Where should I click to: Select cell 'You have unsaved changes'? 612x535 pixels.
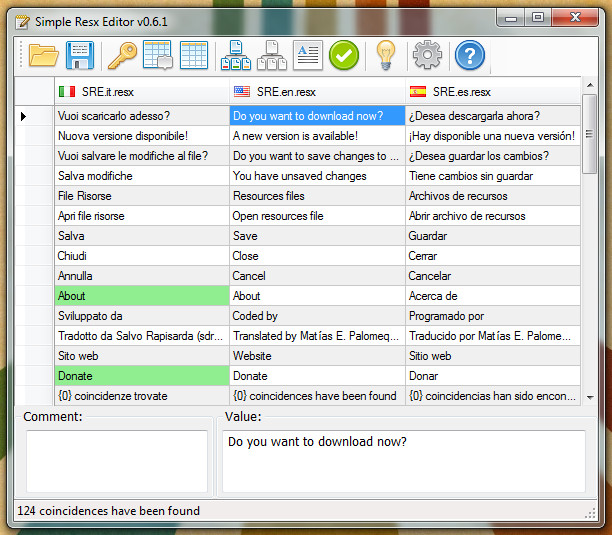[x=317, y=176]
